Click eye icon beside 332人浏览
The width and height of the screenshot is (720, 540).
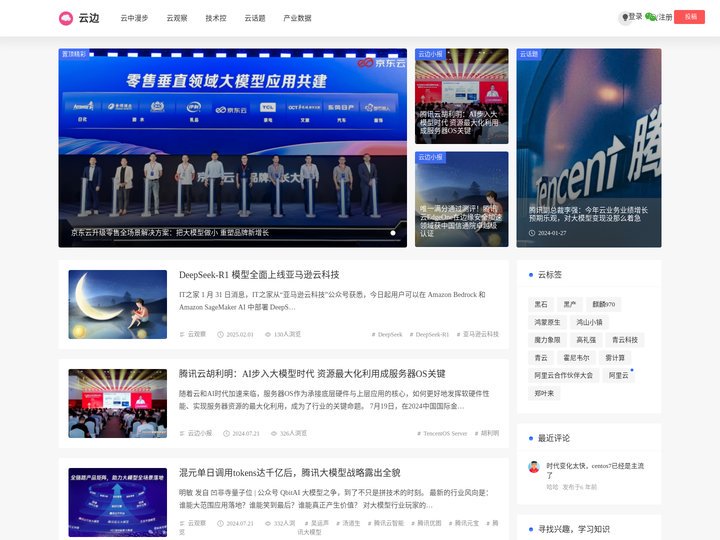click(x=268, y=523)
